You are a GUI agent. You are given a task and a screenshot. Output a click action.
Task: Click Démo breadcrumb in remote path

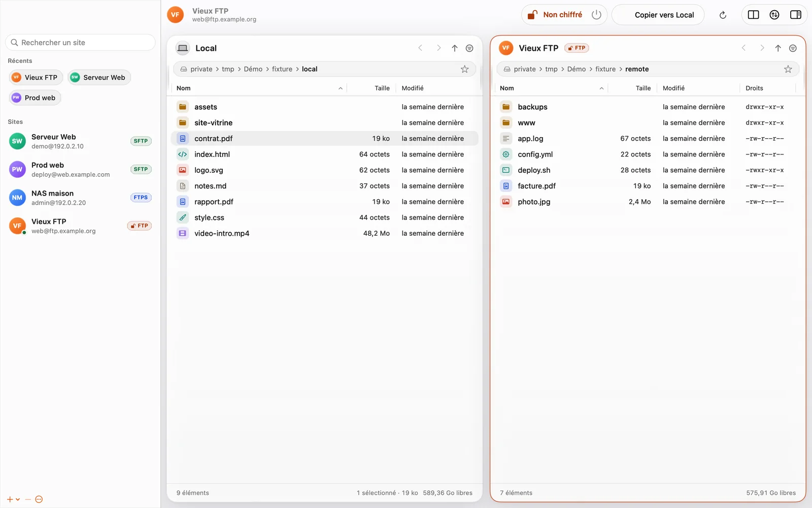point(577,69)
